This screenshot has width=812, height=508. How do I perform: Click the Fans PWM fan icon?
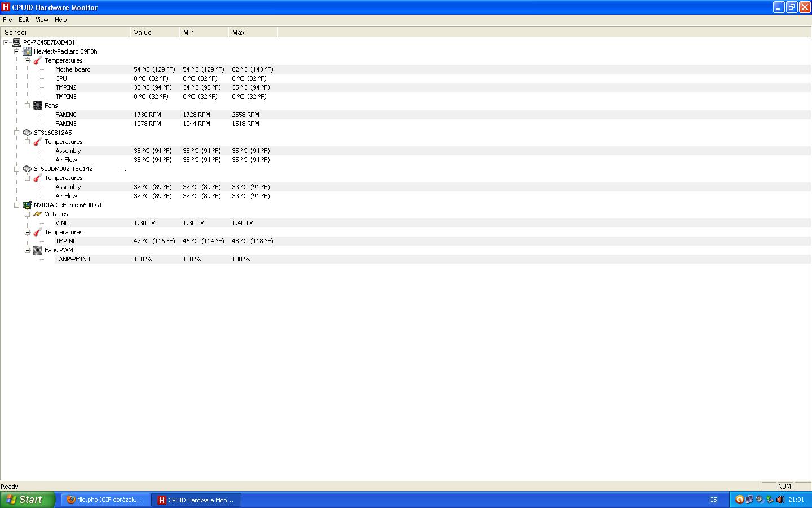point(38,250)
